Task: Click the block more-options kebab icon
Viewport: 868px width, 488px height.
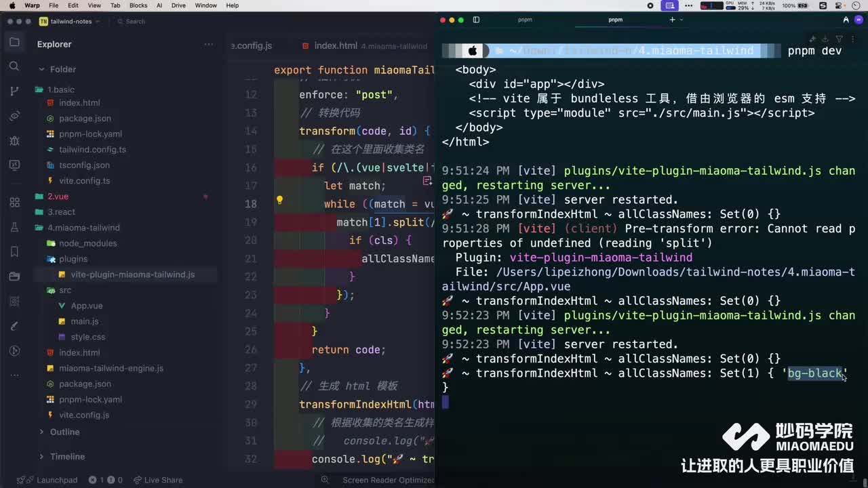Action: 852,39
